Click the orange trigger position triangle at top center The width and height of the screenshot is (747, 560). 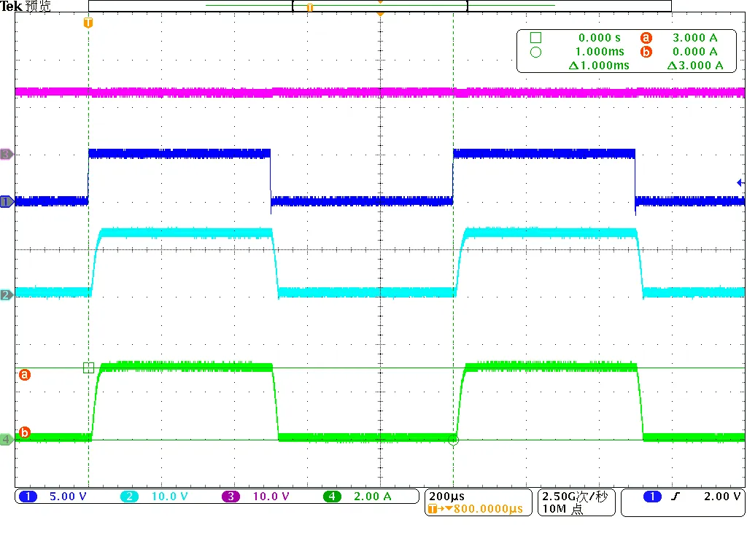point(380,15)
